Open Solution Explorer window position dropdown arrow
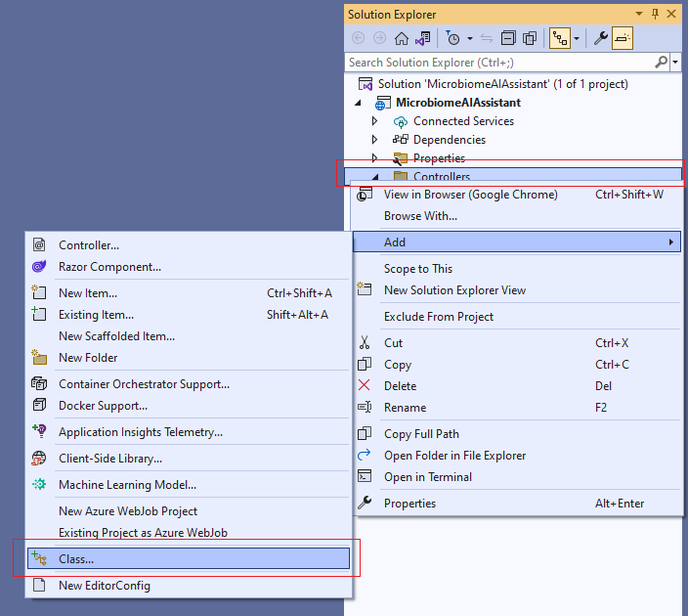The image size is (688, 616). 639,14
